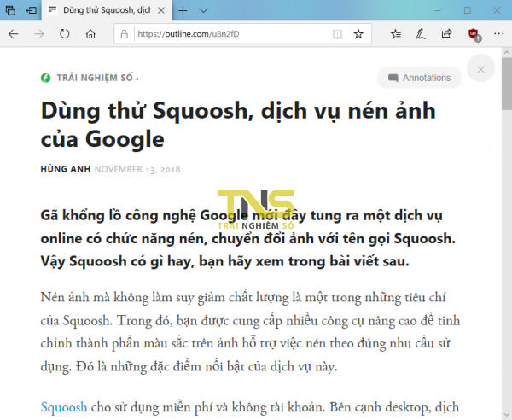This screenshot has height=420, width=512.
Task: Share this page
Action: point(446,34)
